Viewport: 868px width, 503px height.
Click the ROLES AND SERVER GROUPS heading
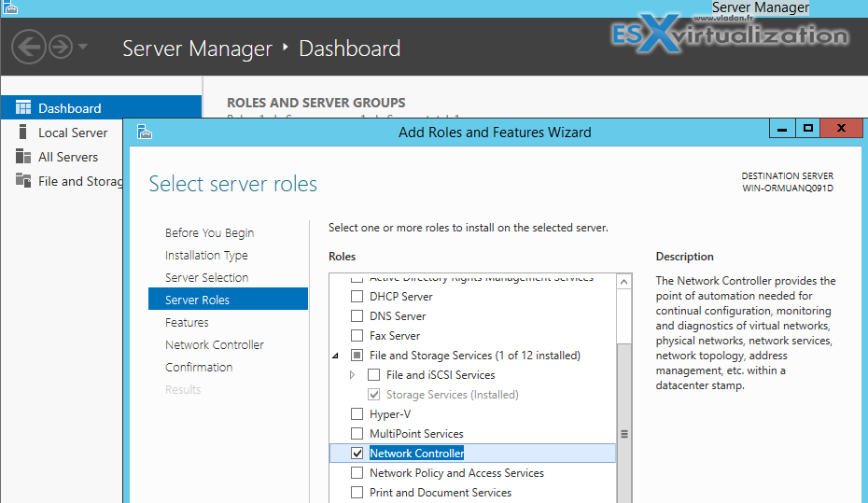316,103
